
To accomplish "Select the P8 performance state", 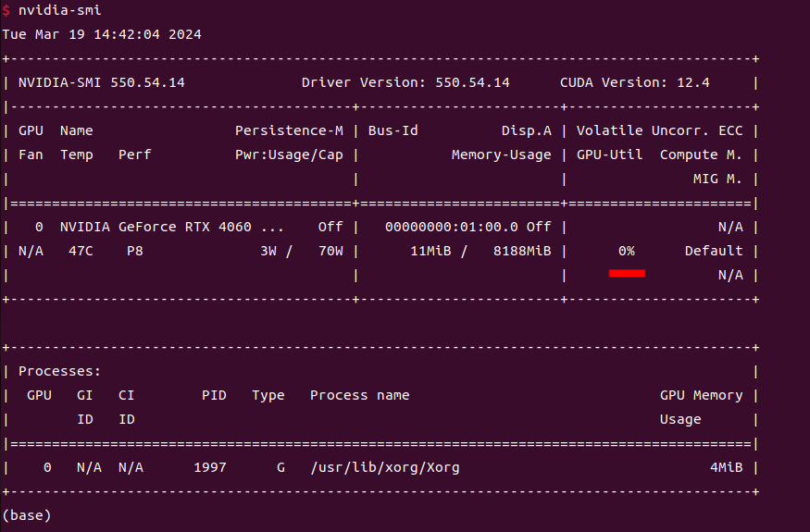I will coord(135,251).
